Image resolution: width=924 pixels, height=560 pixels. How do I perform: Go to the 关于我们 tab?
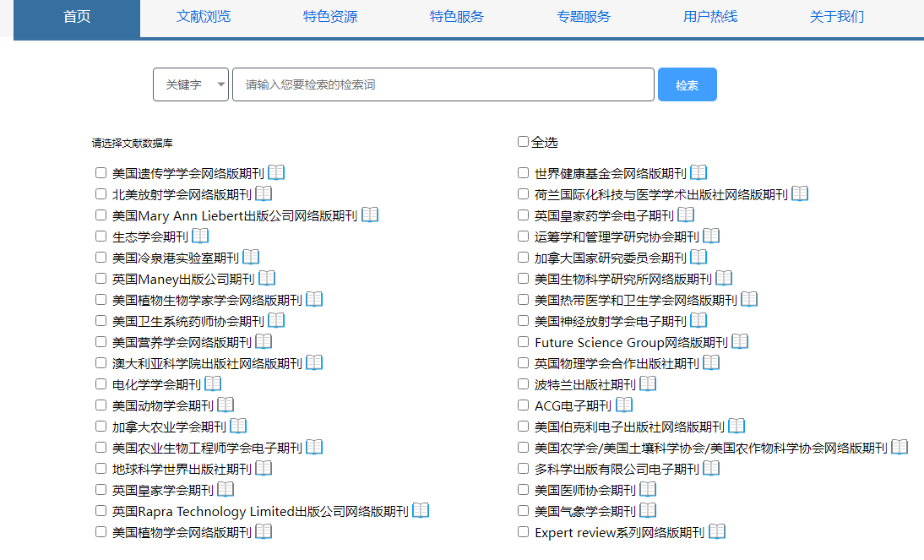[x=837, y=17]
